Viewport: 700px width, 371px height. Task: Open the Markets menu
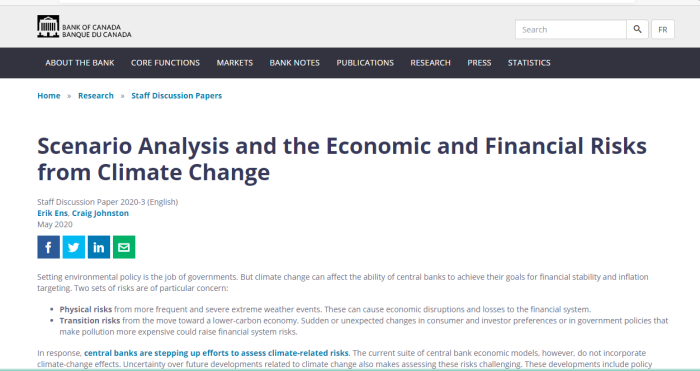point(235,63)
